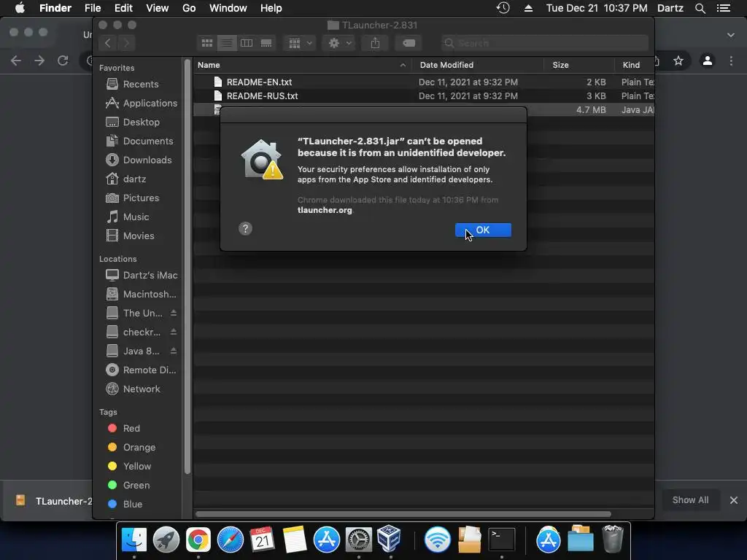Click the Share toolbar button
The width and height of the screenshot is (747, 560).
376,43
